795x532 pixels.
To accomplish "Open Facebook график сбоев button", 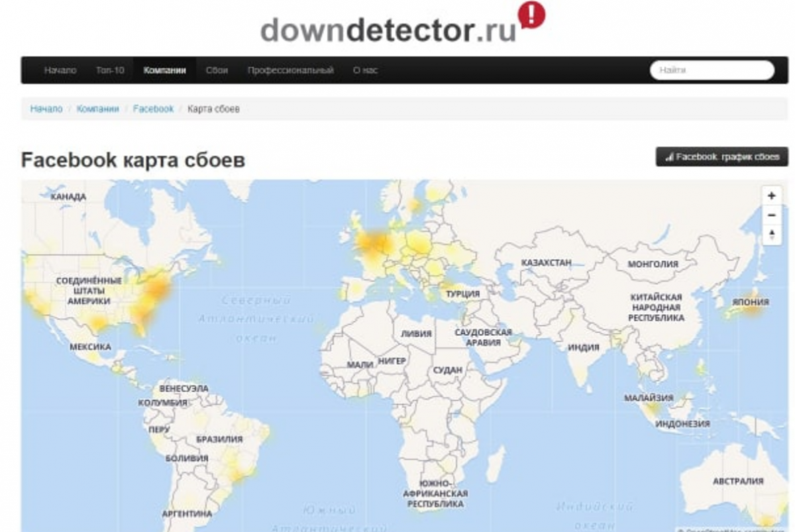I will pos(722,157).
